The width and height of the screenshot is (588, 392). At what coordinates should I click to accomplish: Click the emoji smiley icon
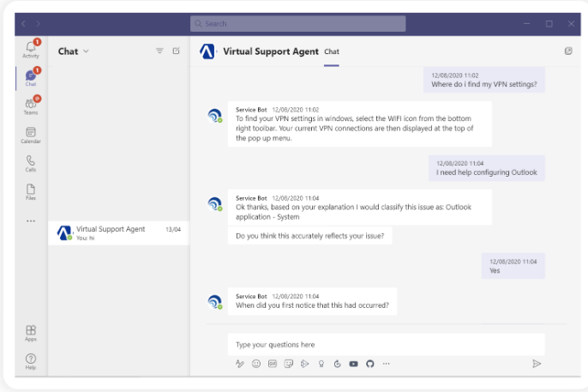pos(255,364)
